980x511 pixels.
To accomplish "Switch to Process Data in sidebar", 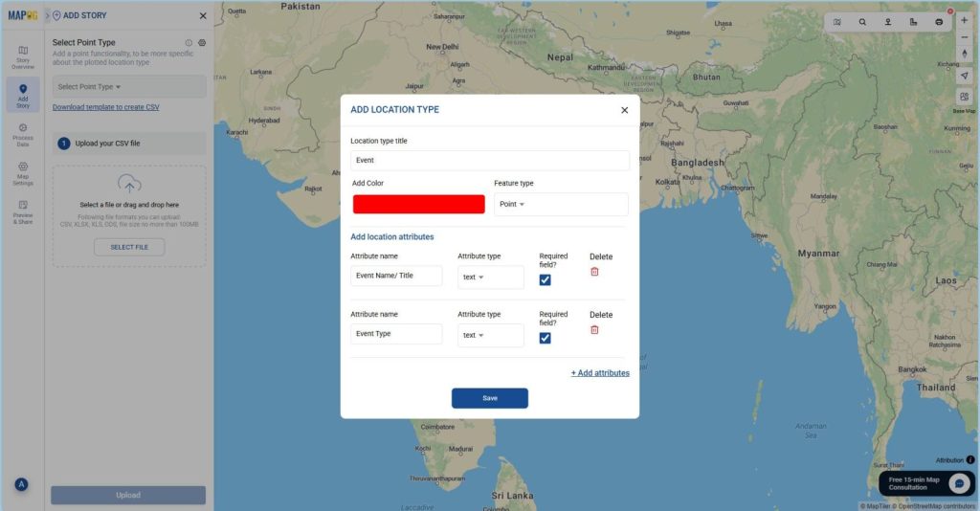I will pyautogui.click(x=23, y=134).
